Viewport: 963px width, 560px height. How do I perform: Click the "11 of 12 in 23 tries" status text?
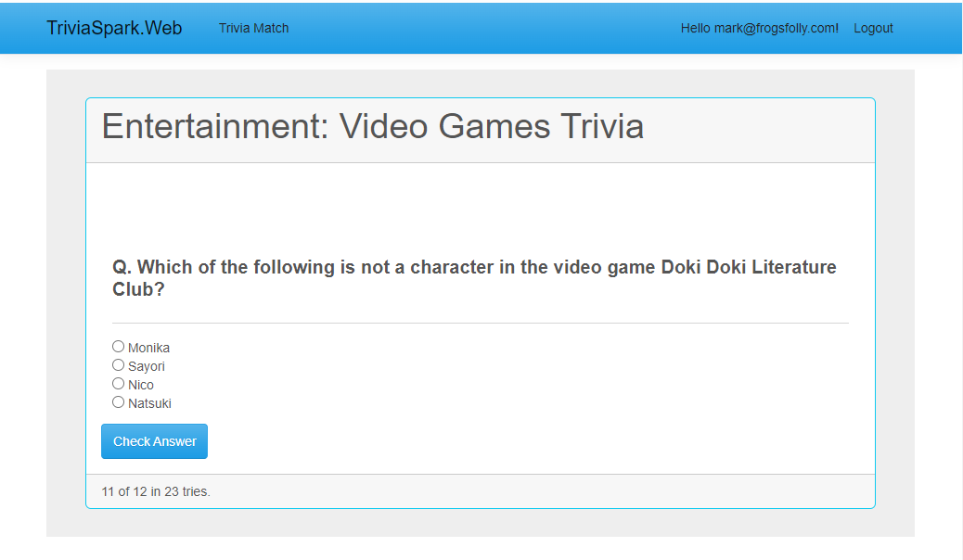point(156,491)
